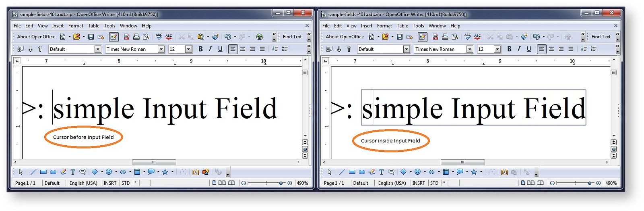Toggle Edit File mode in left window
Viewport: 644px width, 211px height.
pyautogui.click(x=114, y=37)
